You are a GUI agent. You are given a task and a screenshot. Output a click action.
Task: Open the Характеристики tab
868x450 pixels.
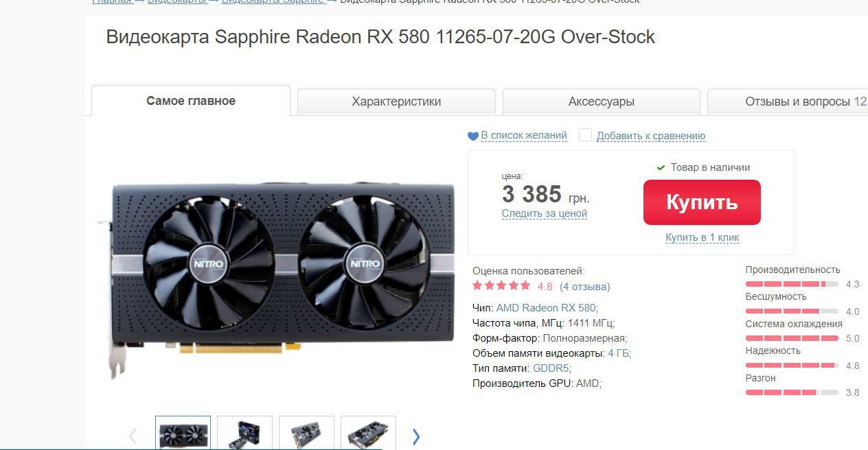click(x=396, y=102)
